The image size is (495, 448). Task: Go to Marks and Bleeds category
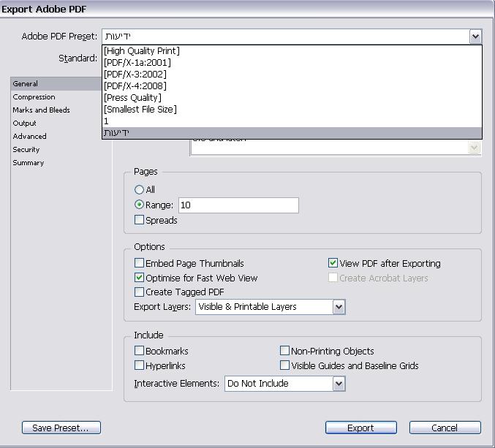click(x=41, y=110)
